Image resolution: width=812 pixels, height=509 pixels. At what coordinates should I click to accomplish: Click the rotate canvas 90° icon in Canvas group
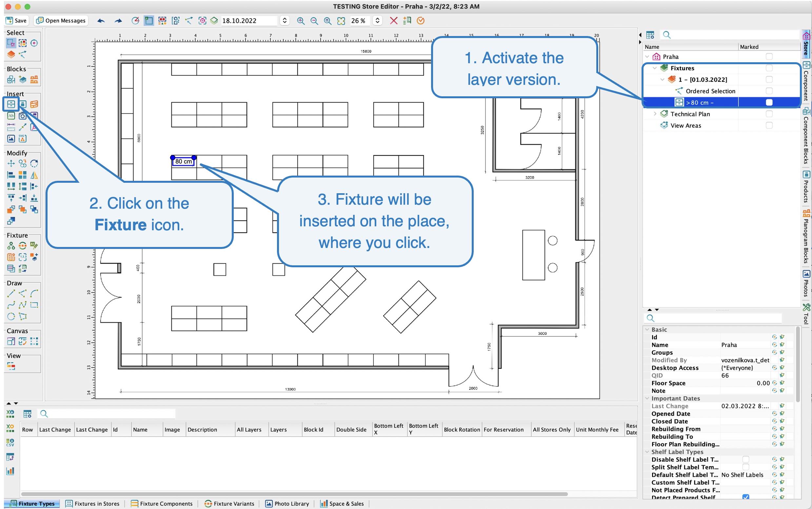(x=23, y=341)
